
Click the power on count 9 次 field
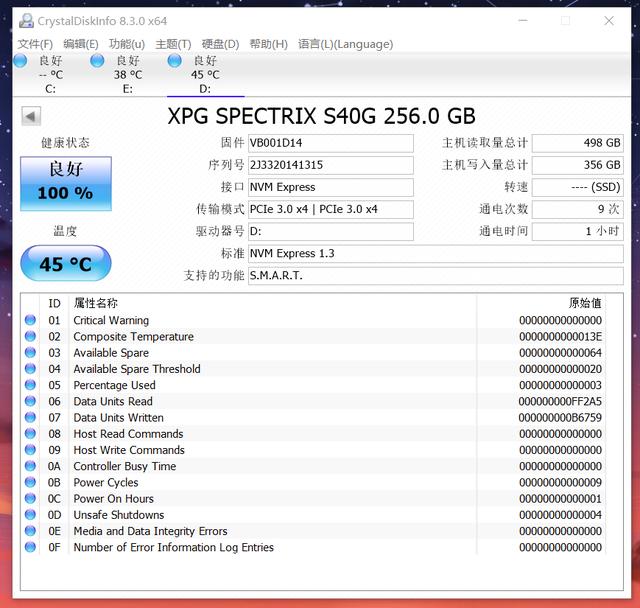tap(578, 209)
